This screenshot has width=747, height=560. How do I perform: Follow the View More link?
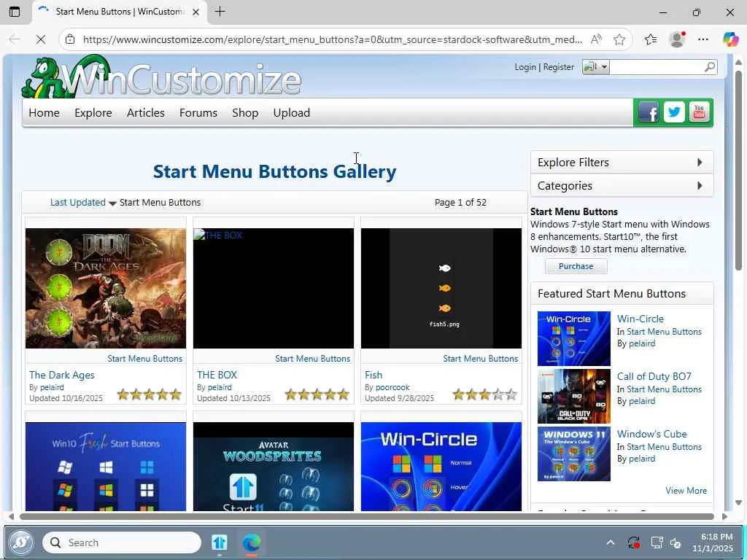[x=686, y=491]
